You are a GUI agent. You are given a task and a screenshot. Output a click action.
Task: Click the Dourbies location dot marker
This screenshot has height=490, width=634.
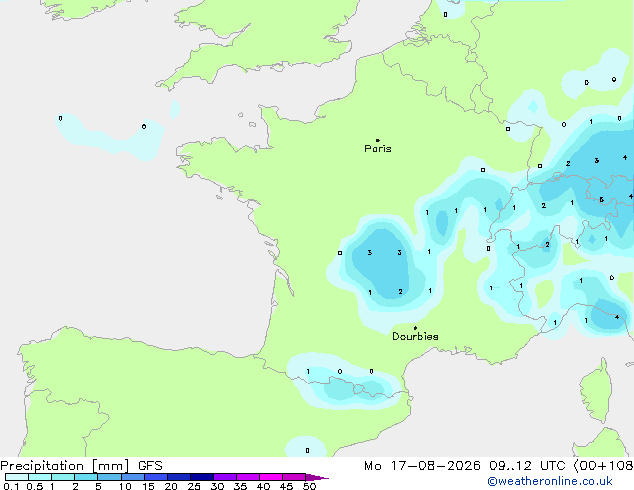pos(415,328)
